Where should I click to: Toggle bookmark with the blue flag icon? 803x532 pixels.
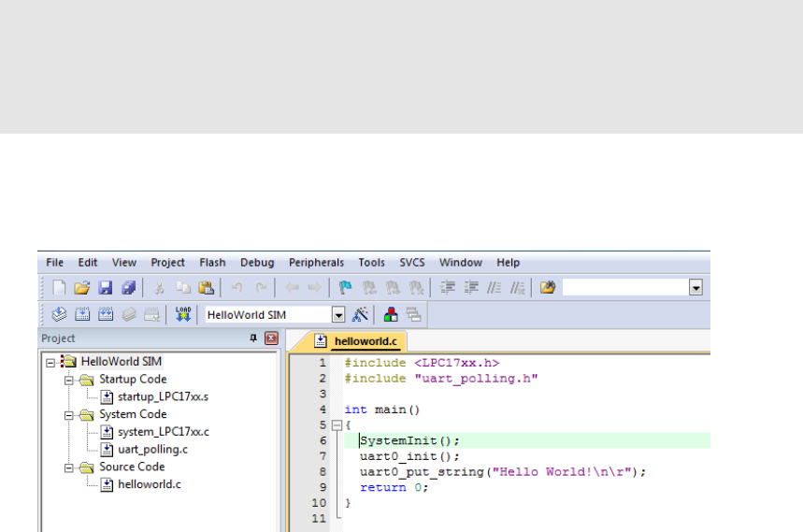pyautogui.click(x=345, y=288)
